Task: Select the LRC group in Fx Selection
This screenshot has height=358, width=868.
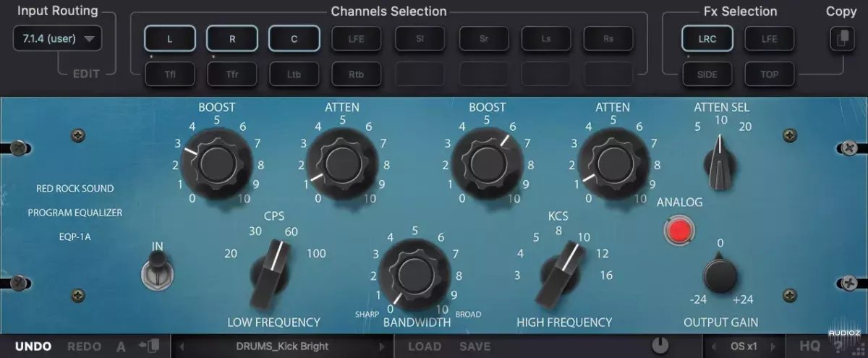Action: point(707,39)
